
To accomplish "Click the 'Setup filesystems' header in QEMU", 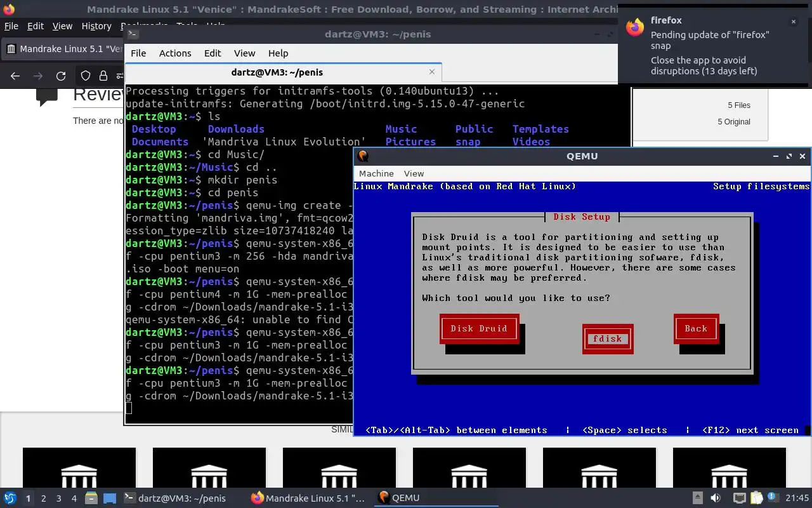I will tap(761, 186).
